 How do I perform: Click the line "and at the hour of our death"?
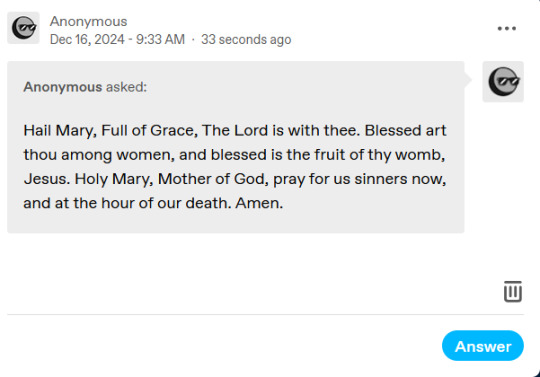click(x=153, y=203)
